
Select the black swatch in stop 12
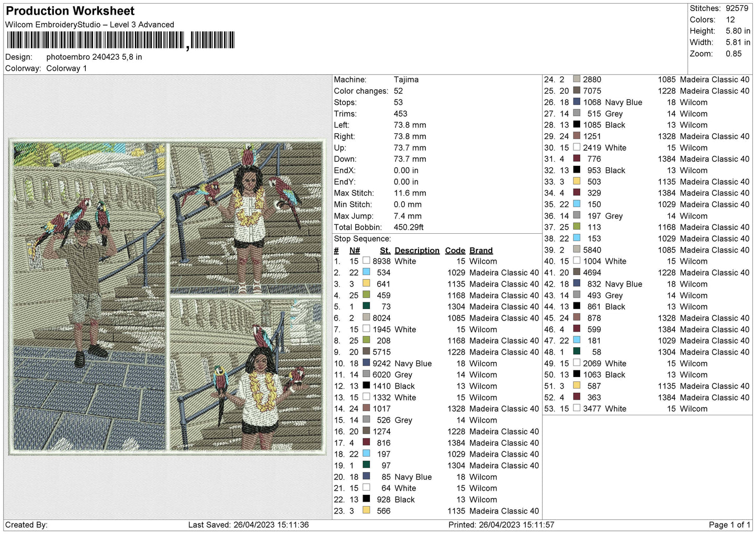pos(366,386)
